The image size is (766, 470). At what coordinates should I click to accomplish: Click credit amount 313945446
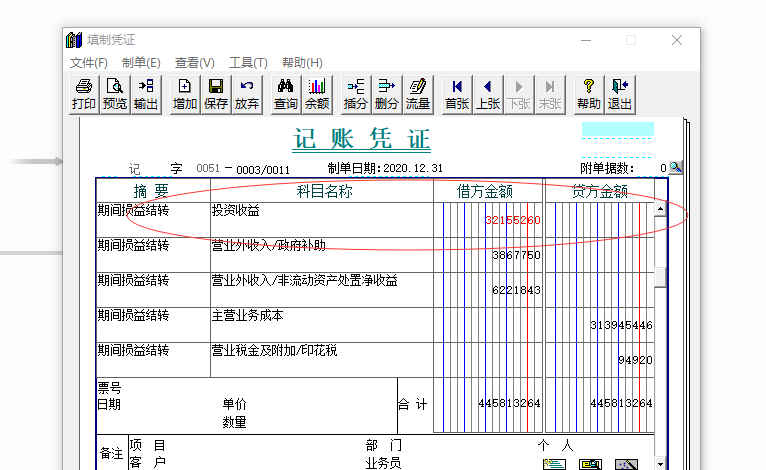[x=621, y=325]
